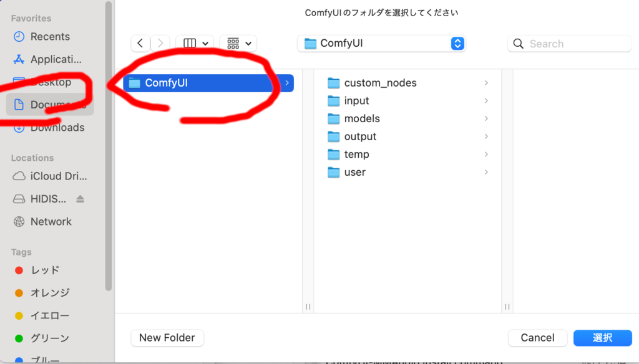The height and width of the screenshot is (364, 639).
Task: Filter by the orange オレンジ tag
Action: [50, 293]
